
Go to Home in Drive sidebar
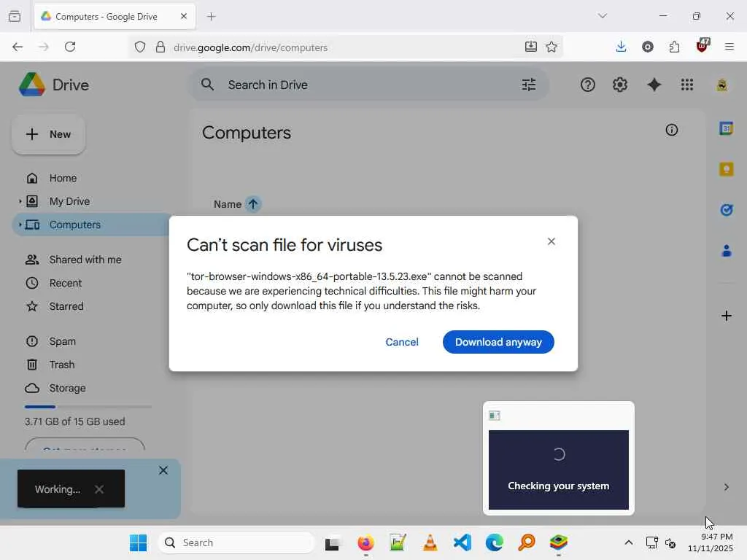click(x=63, y=178)
